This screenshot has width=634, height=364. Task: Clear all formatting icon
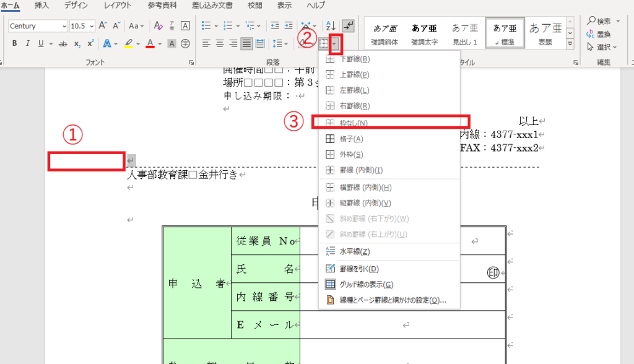[x=158, y=26]
